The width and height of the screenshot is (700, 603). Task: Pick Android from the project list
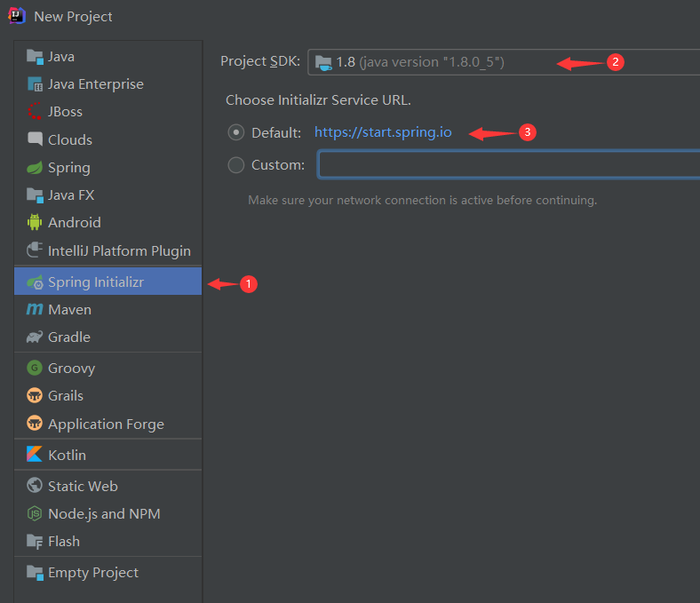pos(108,222)
